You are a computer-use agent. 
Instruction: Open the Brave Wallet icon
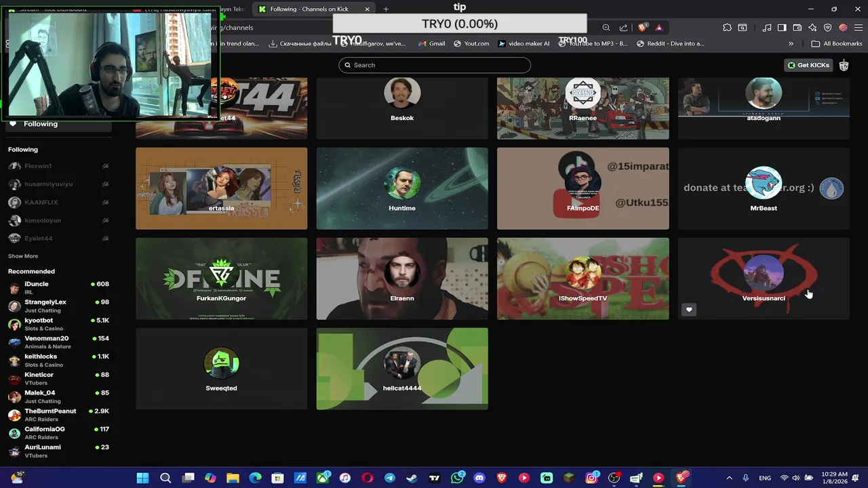point(797,28)
